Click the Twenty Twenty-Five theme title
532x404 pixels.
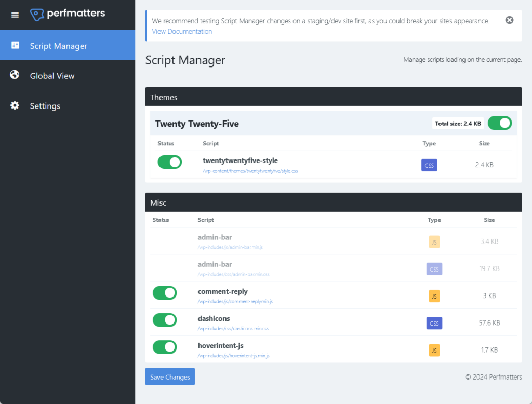(x=197, y=124)
